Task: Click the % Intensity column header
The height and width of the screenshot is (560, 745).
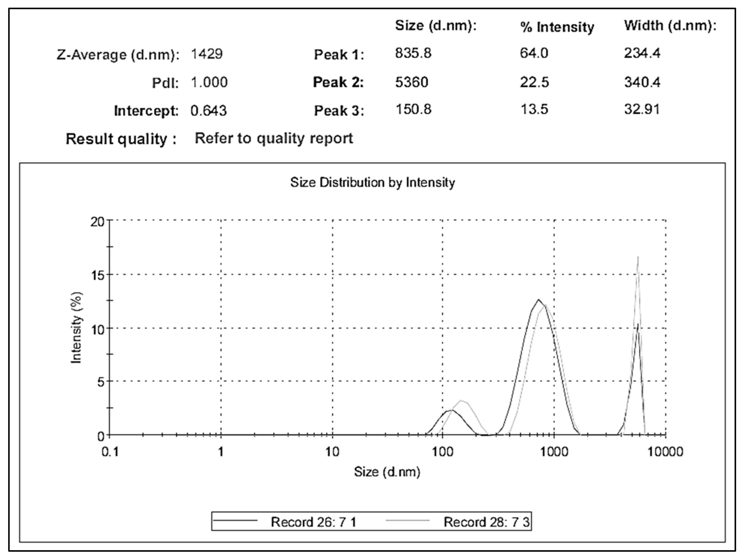Action: [x=557, y=27]
